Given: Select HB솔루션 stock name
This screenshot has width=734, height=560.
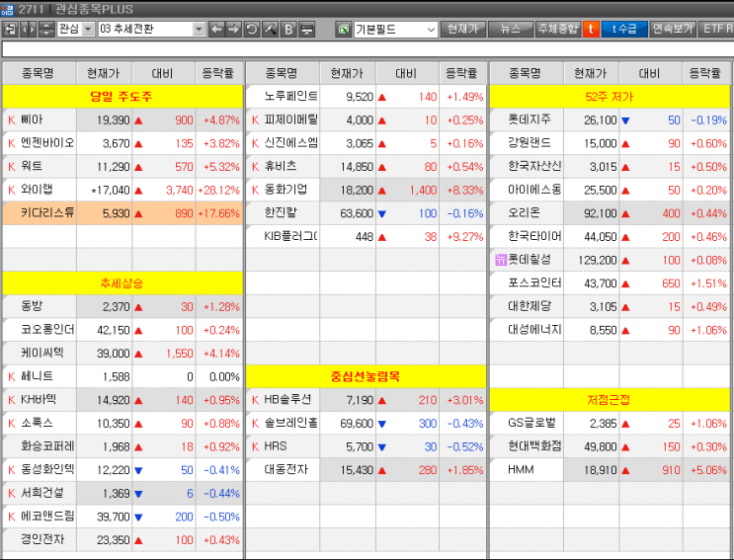Looking at the screenshot, I should (x=287, y=400).
